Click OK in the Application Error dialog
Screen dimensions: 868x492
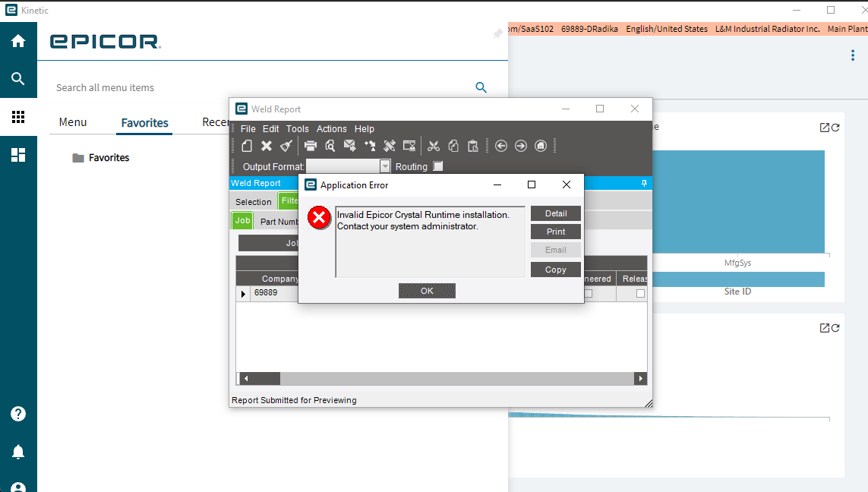pos(427,291)
